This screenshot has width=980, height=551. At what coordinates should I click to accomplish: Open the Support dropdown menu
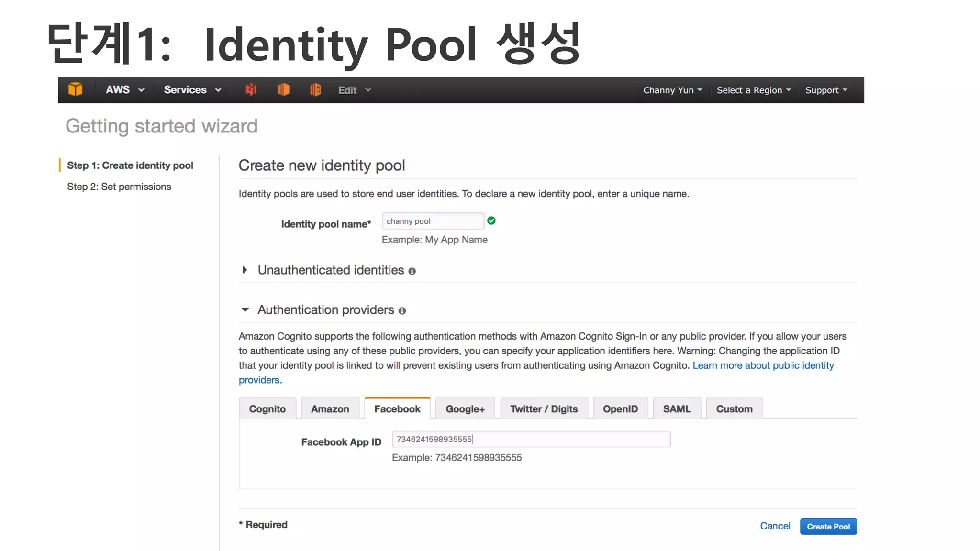click(826, 90)
